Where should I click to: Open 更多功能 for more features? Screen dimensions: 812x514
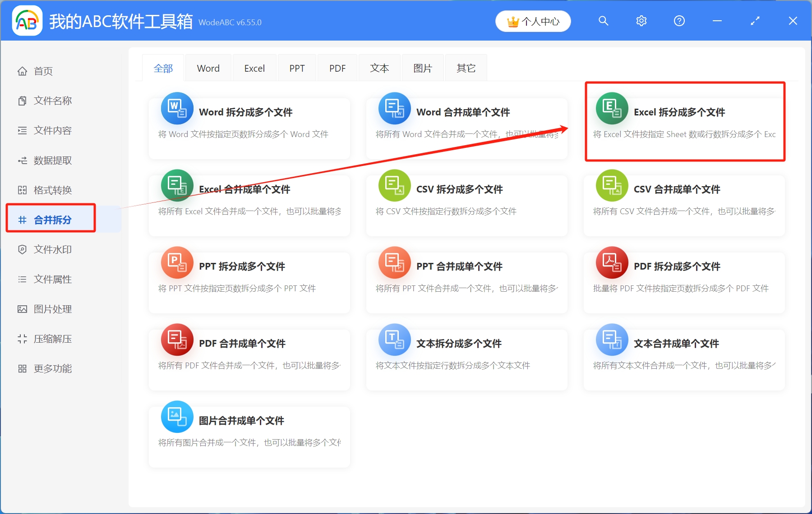pyautogui.click(x=52, y=368)
